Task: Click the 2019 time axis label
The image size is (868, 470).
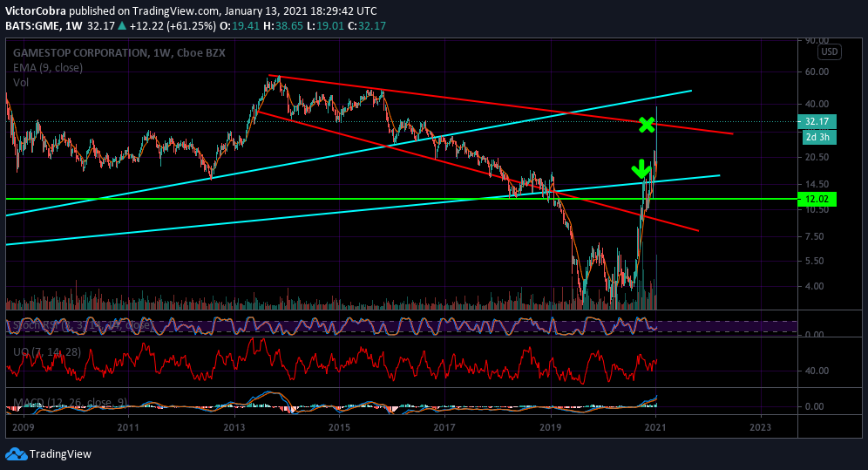Action: point(550,426)
